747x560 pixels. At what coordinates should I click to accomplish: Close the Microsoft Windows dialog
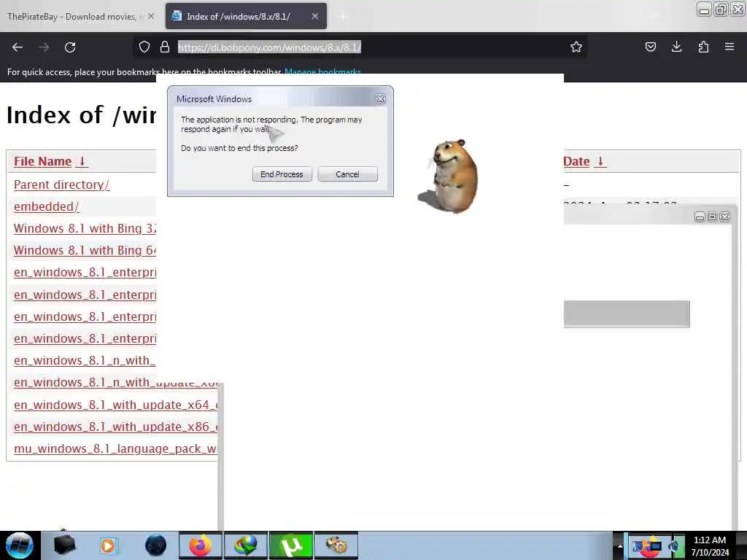[380, 98]
